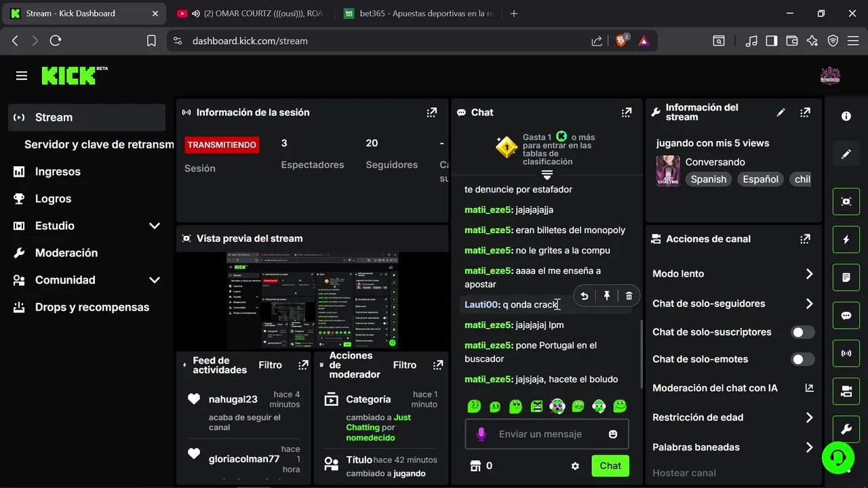Send message with green Chat button
Image resolution: width=868 pixels, height=488 pixels.
610,466
